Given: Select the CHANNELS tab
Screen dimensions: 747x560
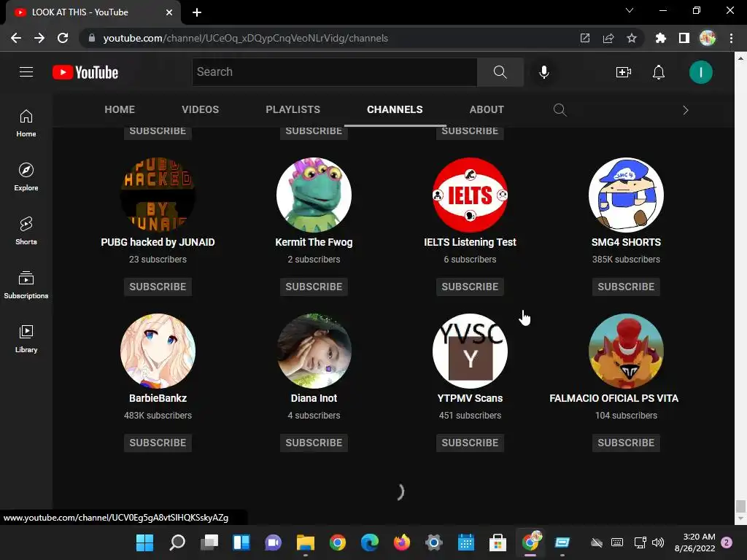Looking at the screenshot, I should click(395, 109).
